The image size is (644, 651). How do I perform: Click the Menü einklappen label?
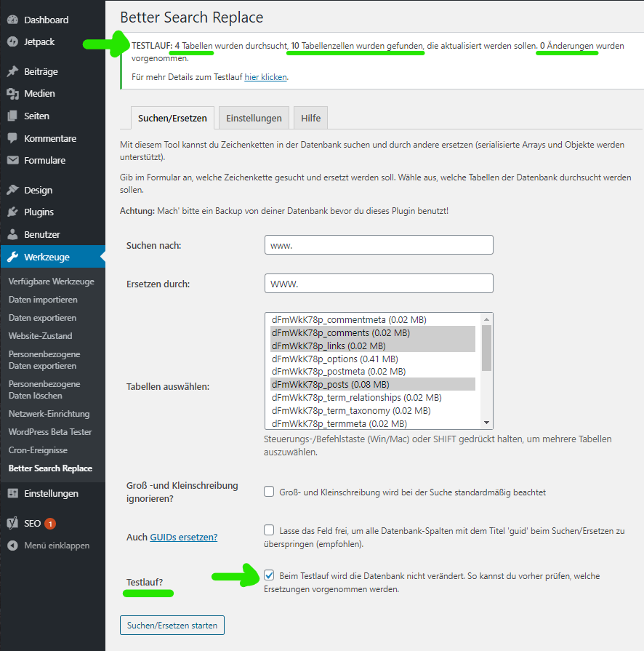[57, 546]
